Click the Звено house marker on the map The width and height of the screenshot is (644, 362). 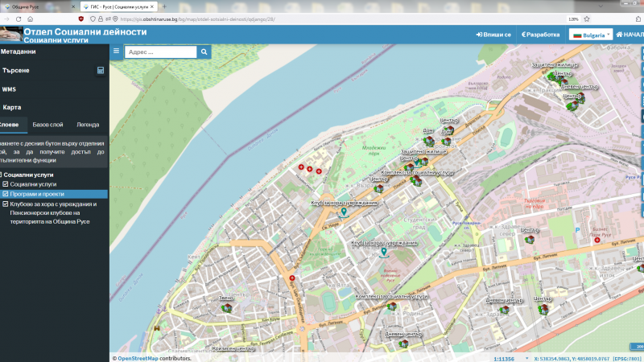pos(227,307)
